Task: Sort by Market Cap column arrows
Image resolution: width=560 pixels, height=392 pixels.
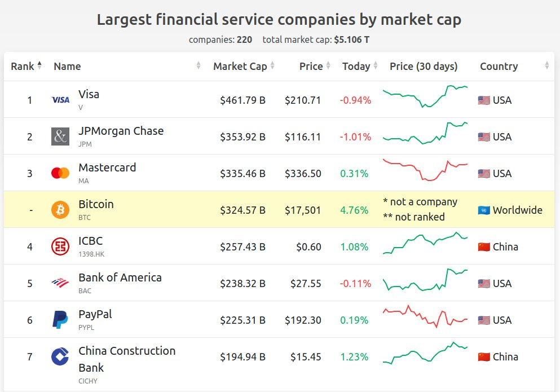Action: (x=272, y=65)
